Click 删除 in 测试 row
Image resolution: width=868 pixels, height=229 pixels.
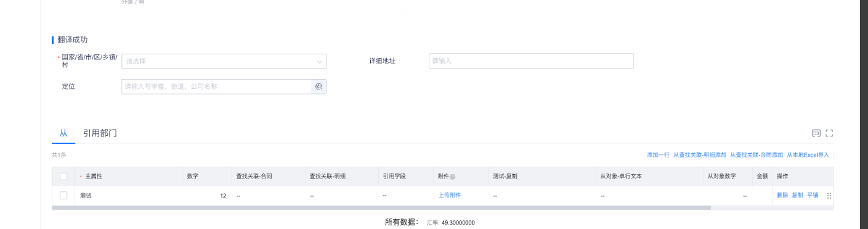[782, 195]
